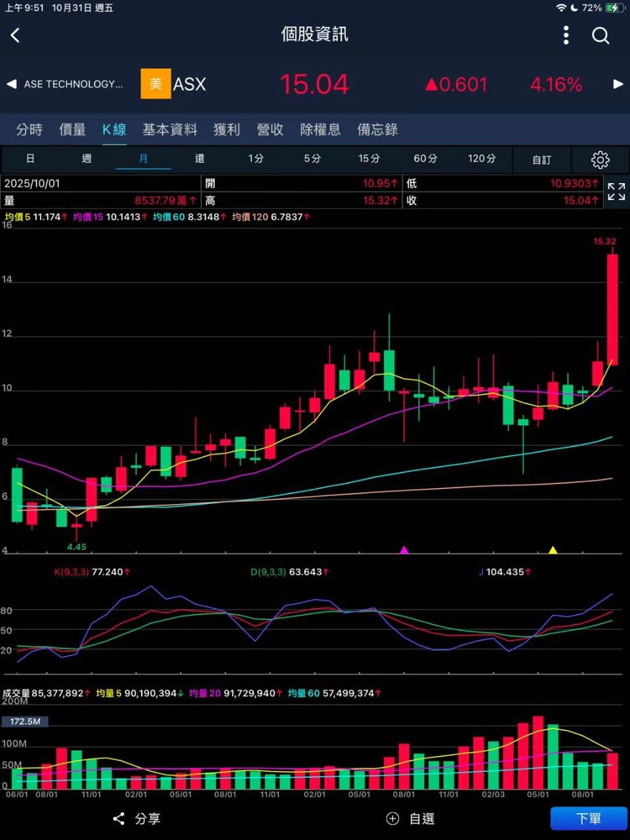This screenshot has height=840, width=630.
Task: Tap the magenta triangle marker on chart
Action: (x=404, y=550)
